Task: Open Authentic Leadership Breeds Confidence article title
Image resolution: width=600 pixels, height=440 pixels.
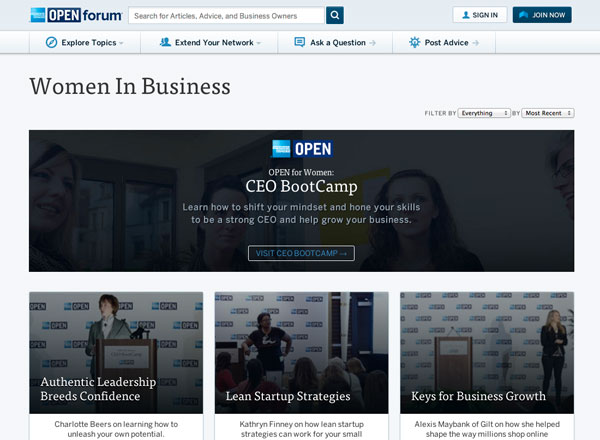Action: [98, 389]
